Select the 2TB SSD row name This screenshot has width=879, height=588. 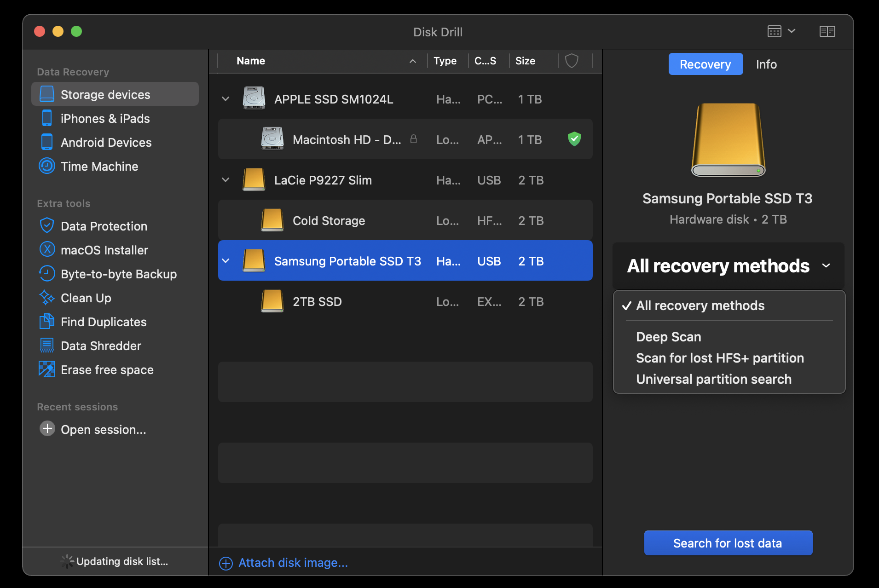[x=317, y=301]
